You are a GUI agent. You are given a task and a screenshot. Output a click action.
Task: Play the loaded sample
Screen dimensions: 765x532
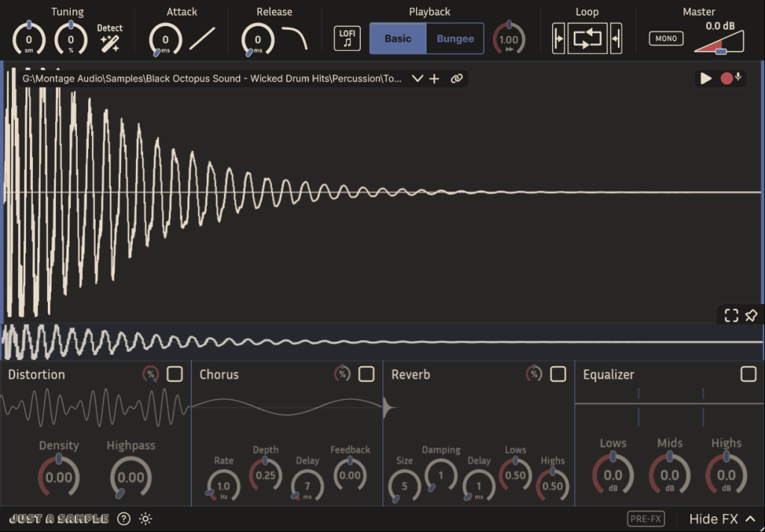705,78
